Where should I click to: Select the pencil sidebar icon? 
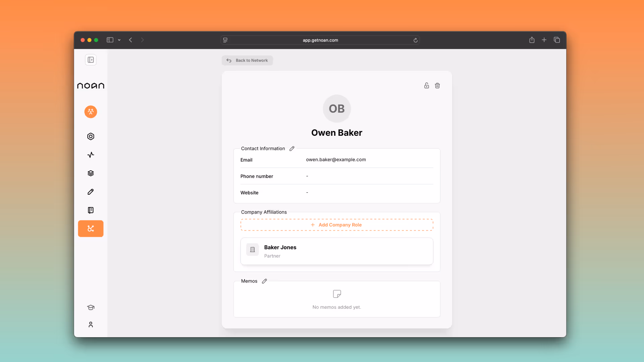click(x=91, y=192)
